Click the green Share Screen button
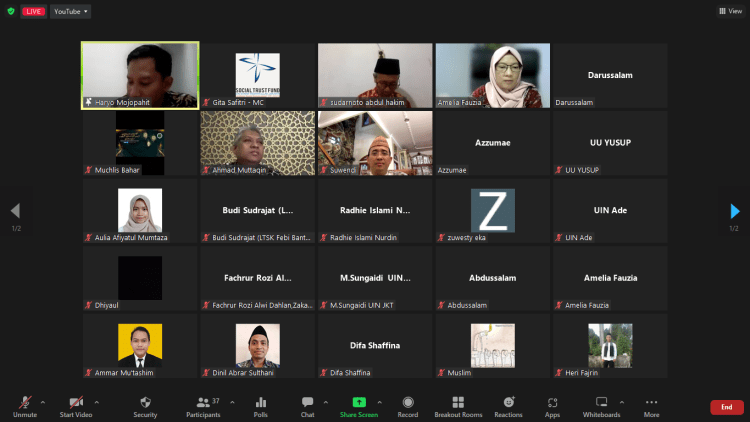This screenshot has height=422, width=750. [x=359, y=407]
